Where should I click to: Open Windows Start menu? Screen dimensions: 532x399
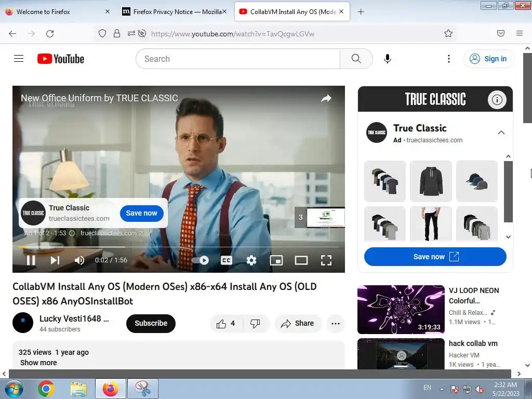pyautogui.click(x=14, y=389)
